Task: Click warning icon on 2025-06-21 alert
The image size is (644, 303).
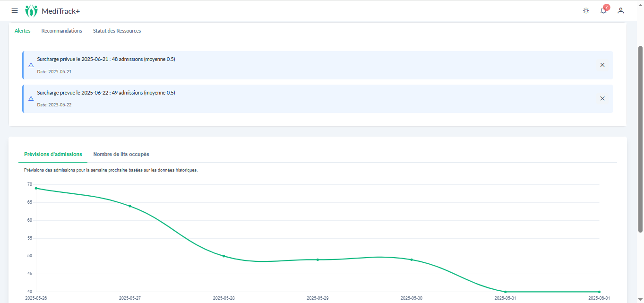Action: click(31, 65)
